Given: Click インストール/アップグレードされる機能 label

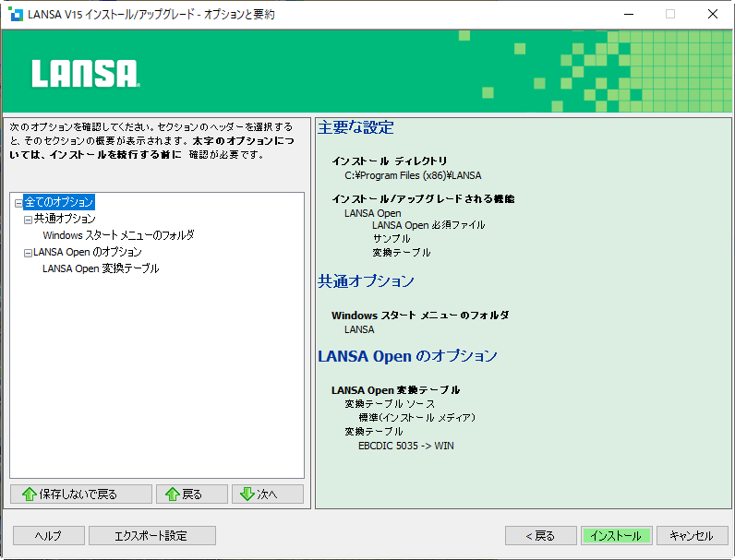Looking at the screenshot, I should click(x=423, y=199).
